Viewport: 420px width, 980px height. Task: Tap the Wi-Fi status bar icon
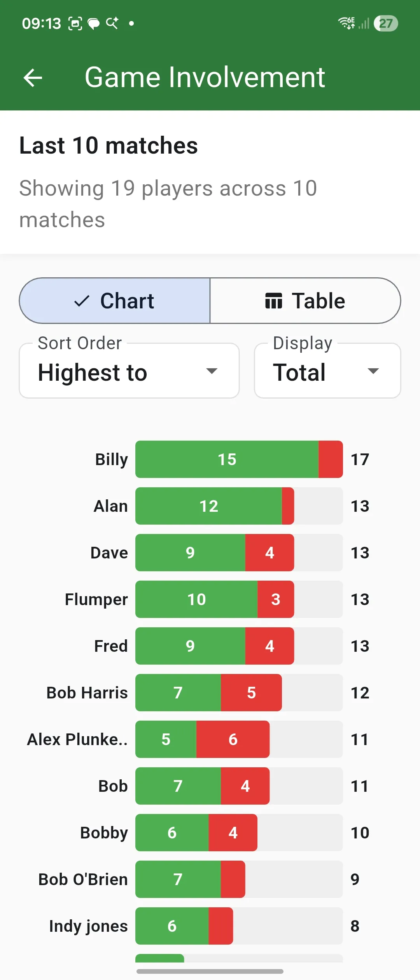click(x=345, y=23)
